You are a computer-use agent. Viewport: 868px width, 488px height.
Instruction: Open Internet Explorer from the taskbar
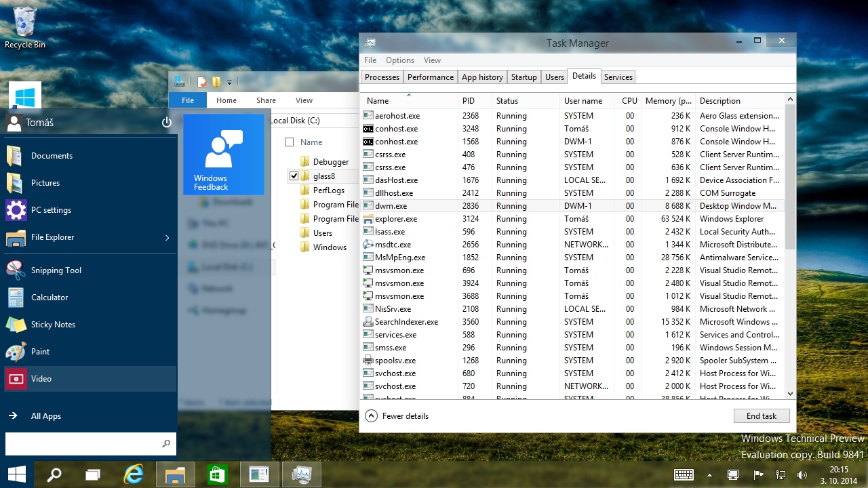[x=133, y=474]
